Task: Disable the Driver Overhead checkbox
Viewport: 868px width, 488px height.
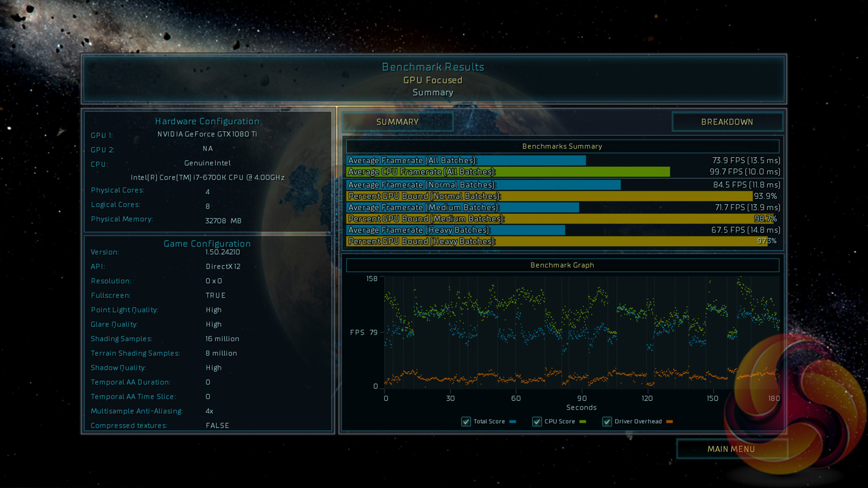Action: tap(607, 421)
